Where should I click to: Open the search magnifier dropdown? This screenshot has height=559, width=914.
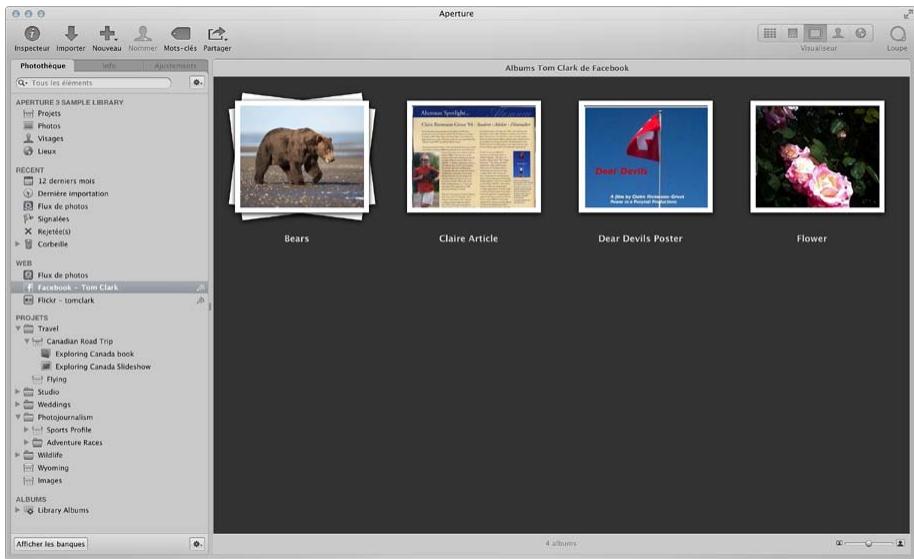coord(22,83)
